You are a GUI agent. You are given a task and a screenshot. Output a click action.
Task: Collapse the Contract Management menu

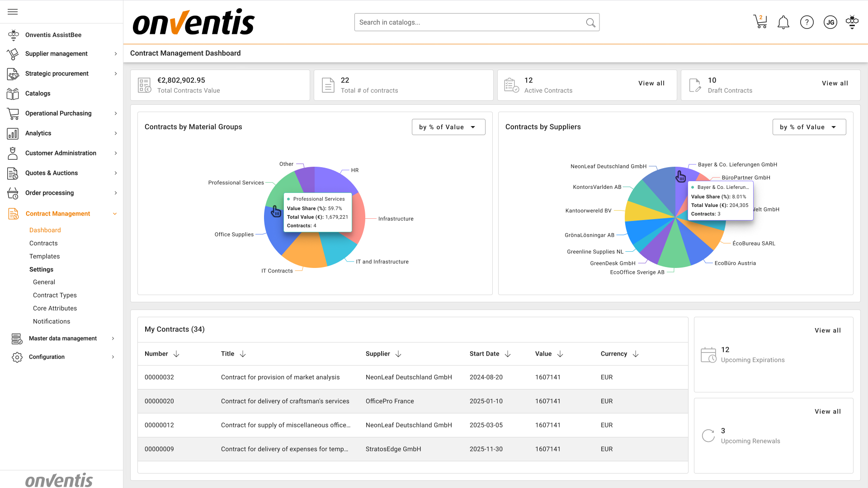coord(115,214)
